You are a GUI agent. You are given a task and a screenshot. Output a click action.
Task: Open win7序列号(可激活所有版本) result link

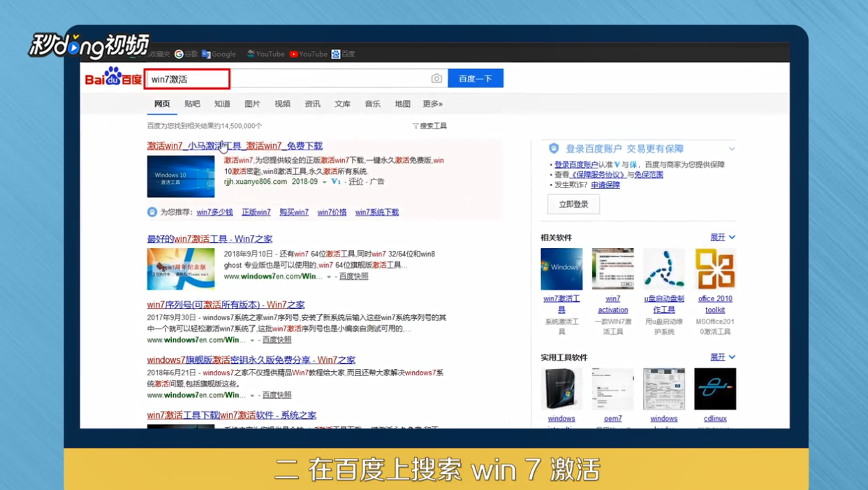(226, 305)
